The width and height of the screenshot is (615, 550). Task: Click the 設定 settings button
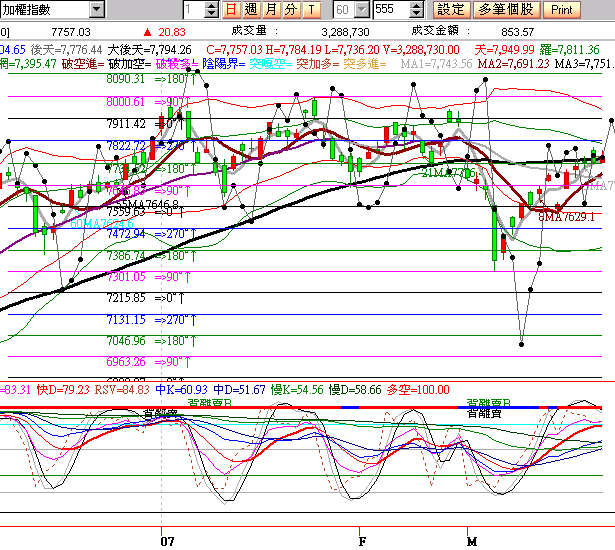(x=451, y=9)
